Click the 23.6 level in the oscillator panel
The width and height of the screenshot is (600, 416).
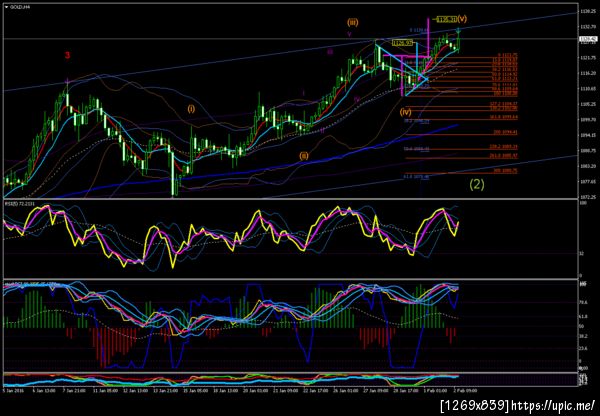click(x=583, y=348)
